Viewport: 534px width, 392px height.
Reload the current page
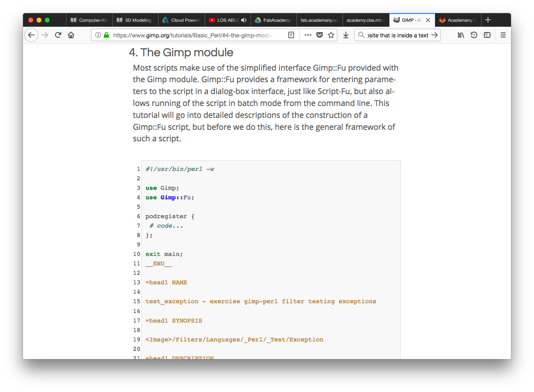click(58, 35)
